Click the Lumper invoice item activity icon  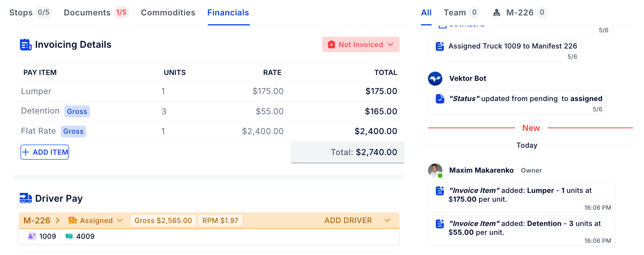coord(440,191)
